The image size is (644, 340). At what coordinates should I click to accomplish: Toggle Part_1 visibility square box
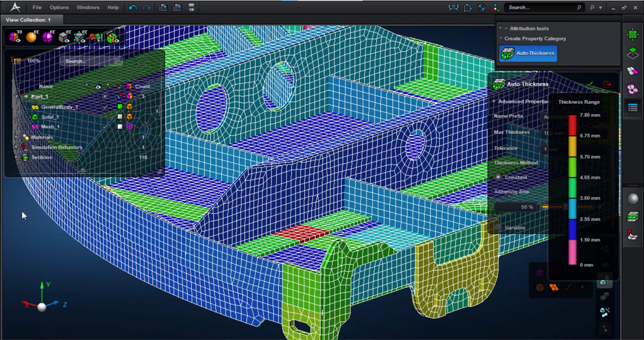point(105,96)
